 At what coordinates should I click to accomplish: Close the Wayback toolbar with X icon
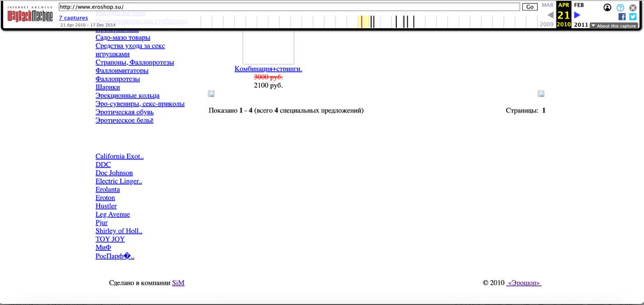pyautogui.click(x=633, y=8)
